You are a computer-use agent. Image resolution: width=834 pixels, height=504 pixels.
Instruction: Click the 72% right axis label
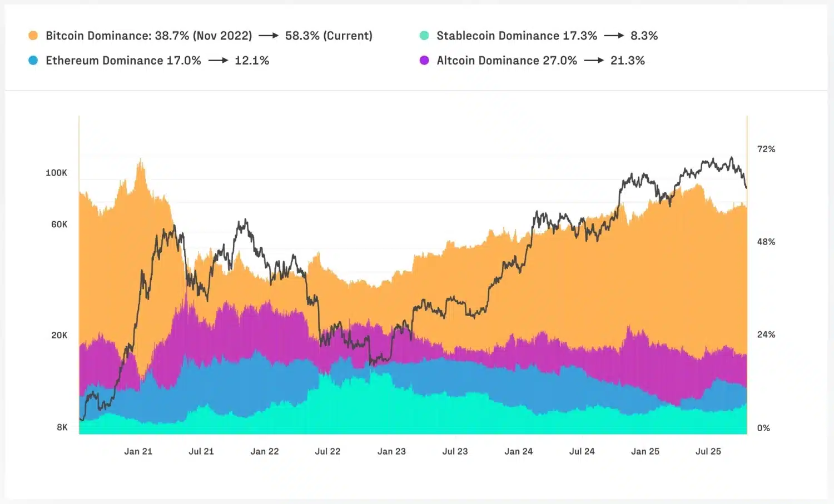coord(766,149)
